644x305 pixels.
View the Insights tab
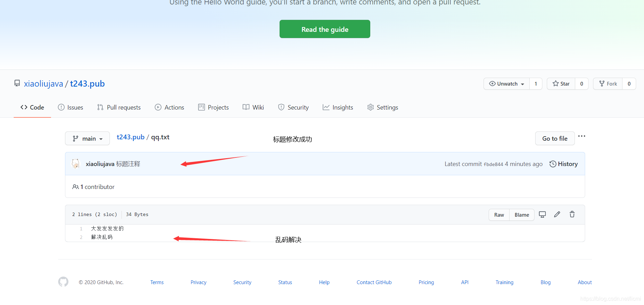coord(338,107)
